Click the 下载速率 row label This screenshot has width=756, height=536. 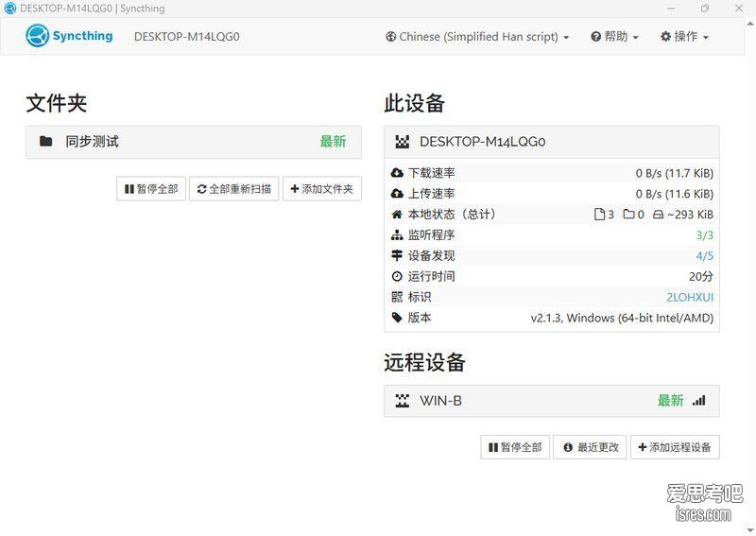tap(432, 173)
